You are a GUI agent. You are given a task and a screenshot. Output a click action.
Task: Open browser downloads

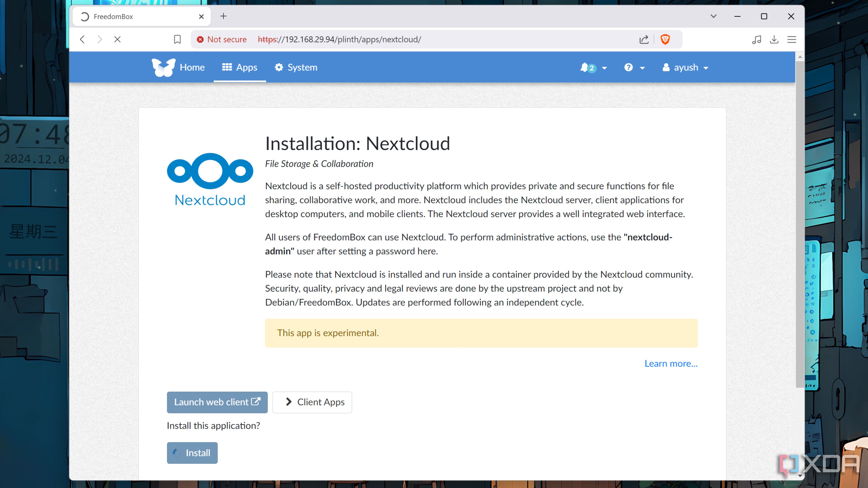(x=774, y=39)
